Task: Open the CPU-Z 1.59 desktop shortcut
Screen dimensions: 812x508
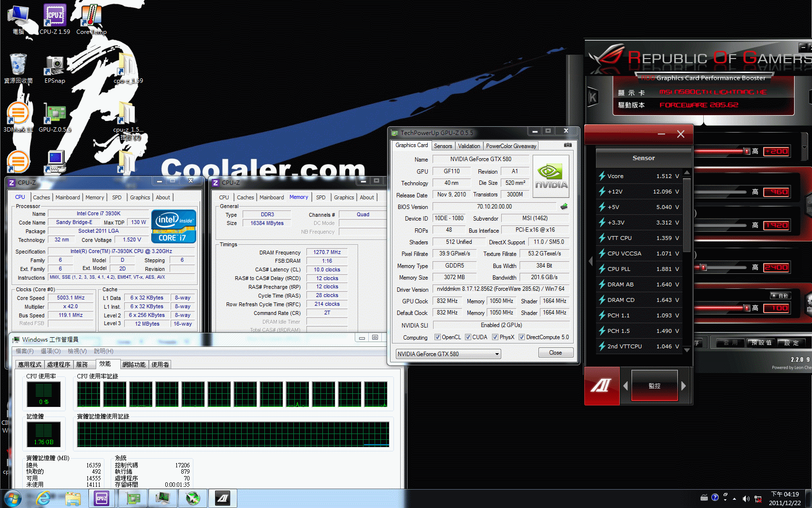Action: coord(55,19)
